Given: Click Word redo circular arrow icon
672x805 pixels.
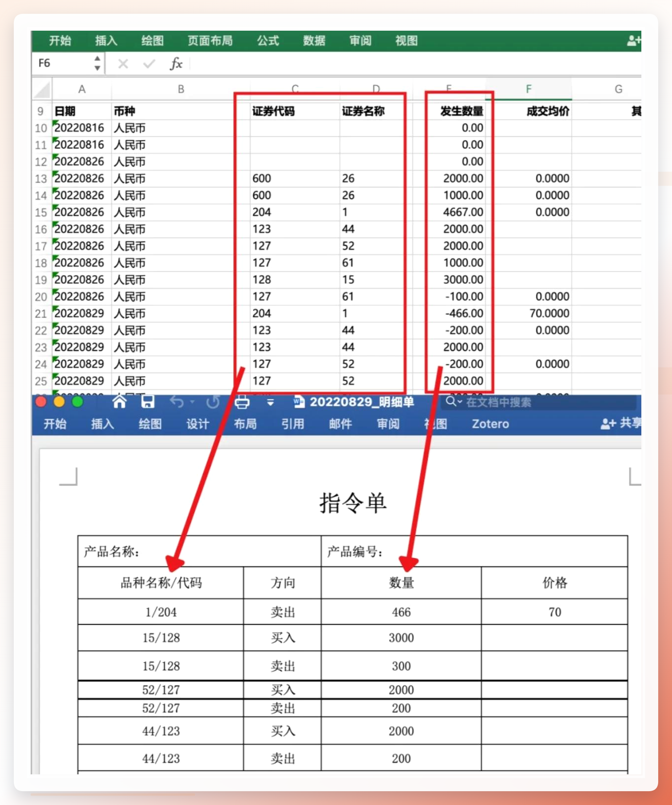Looking at the screenshot, I should [213, 402].
